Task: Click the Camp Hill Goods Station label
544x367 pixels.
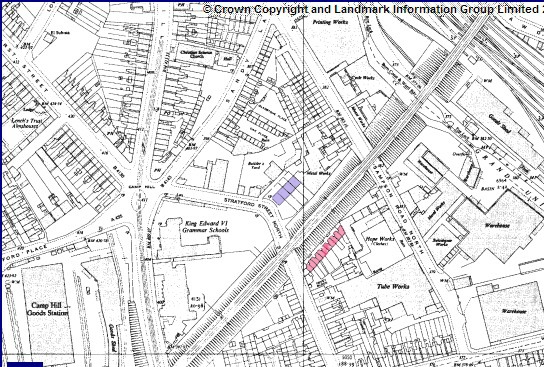Action: tap(48, 309)
